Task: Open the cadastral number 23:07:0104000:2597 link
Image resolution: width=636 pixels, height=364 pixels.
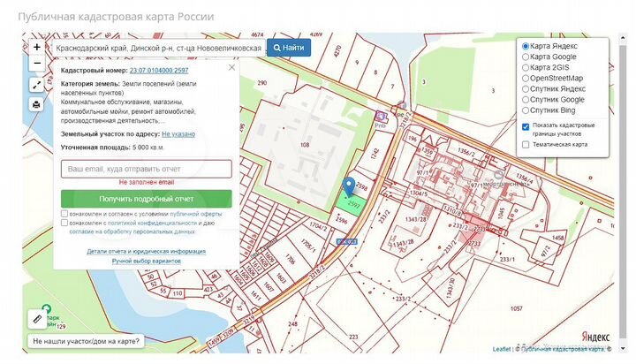Action: (x=158, y=69)
